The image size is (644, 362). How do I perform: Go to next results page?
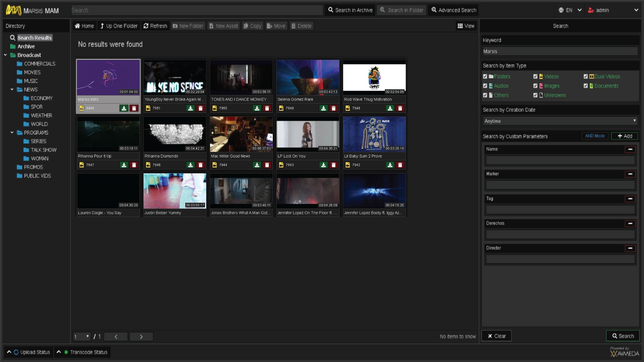click(x=141, y=337)
